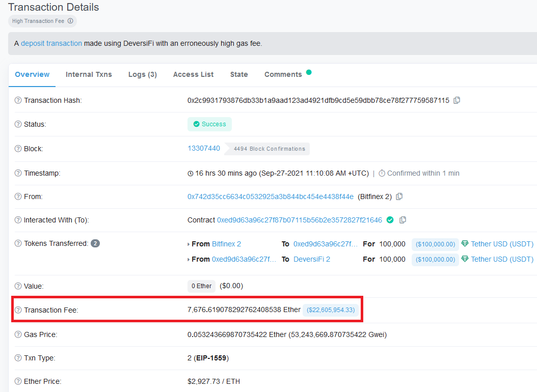Click help icon beside From

pyautogui.click(x=18, y=197)
